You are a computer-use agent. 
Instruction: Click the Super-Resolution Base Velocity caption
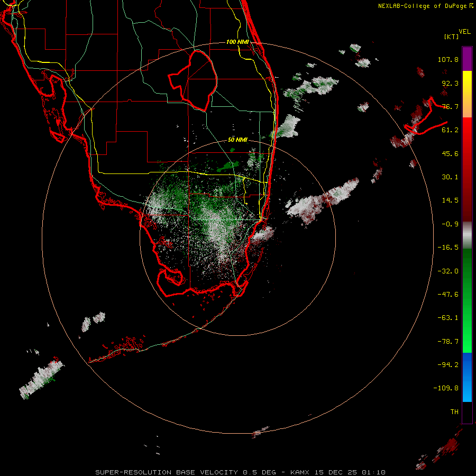241,472
